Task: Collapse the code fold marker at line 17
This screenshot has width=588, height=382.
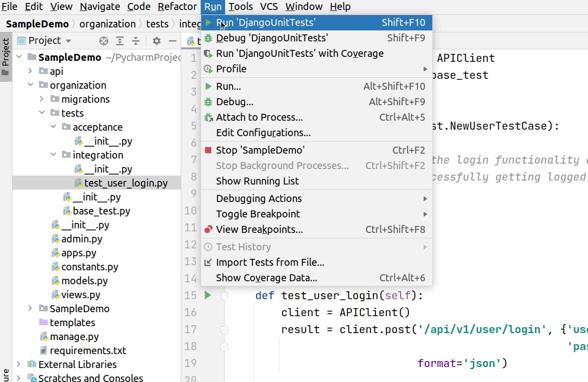Action: 224,329
